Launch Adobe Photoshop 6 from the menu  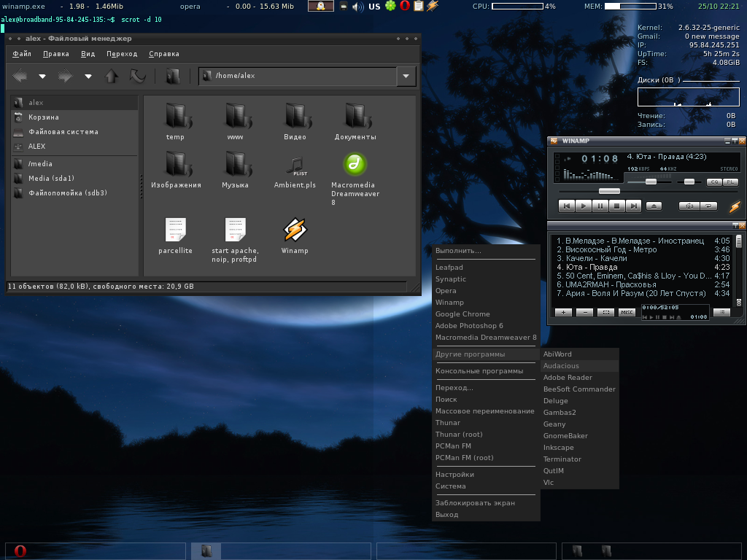click(x=485, y=326)
